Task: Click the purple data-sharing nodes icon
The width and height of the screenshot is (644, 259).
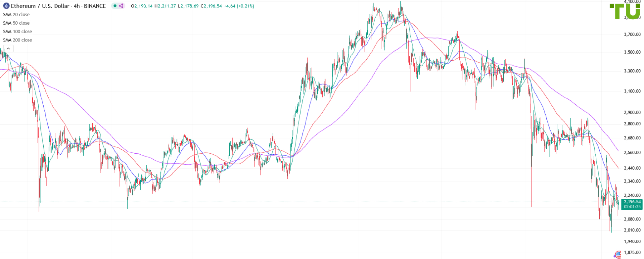Action: 121,6
